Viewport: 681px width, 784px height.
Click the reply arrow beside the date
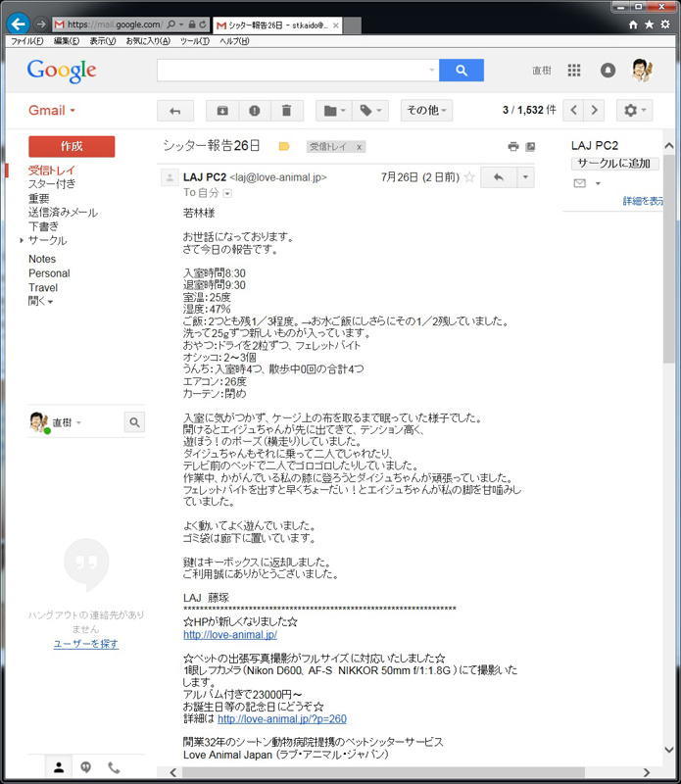498,177
